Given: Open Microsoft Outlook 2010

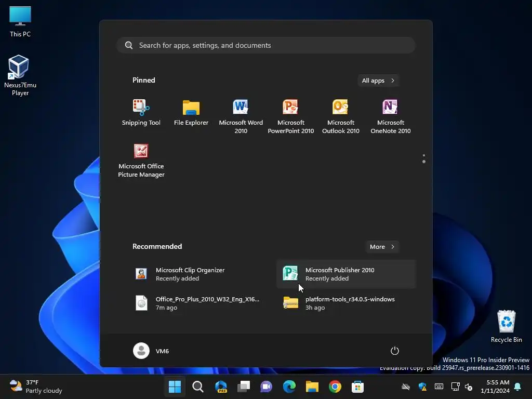Looking at the screenshot, I should [x=341, y=116].
